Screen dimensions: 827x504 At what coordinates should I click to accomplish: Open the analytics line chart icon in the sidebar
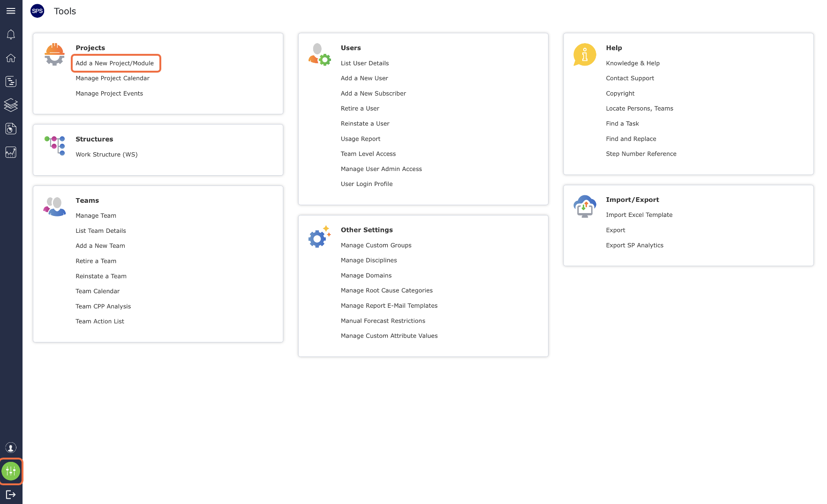pos(11,152)
